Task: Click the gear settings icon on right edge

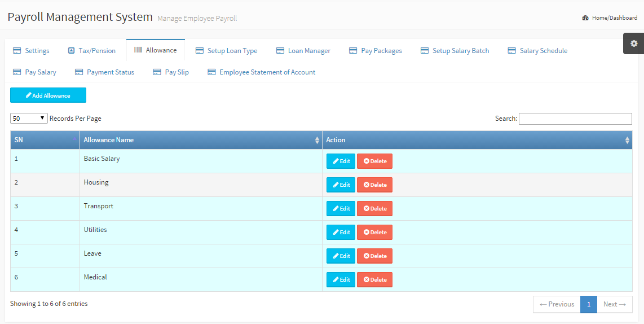Action: tap(634, 43)
